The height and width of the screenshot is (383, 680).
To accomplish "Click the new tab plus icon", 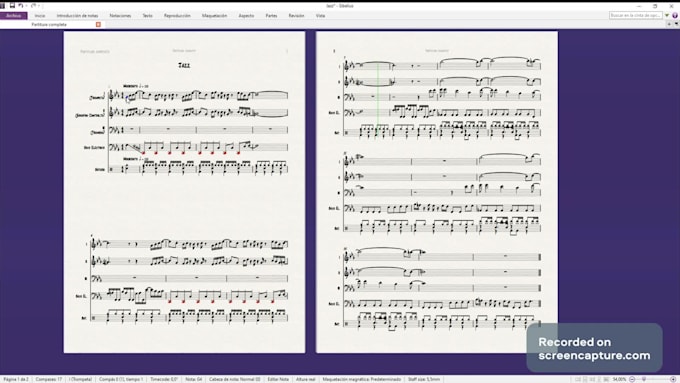I will (x=669, y=25).
